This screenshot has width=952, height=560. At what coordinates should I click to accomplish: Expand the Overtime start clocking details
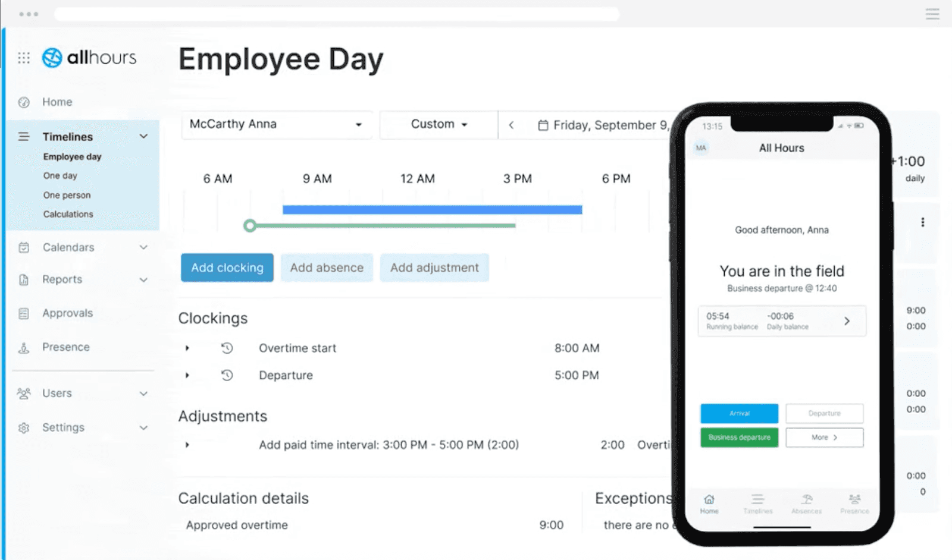pos(187,348)
